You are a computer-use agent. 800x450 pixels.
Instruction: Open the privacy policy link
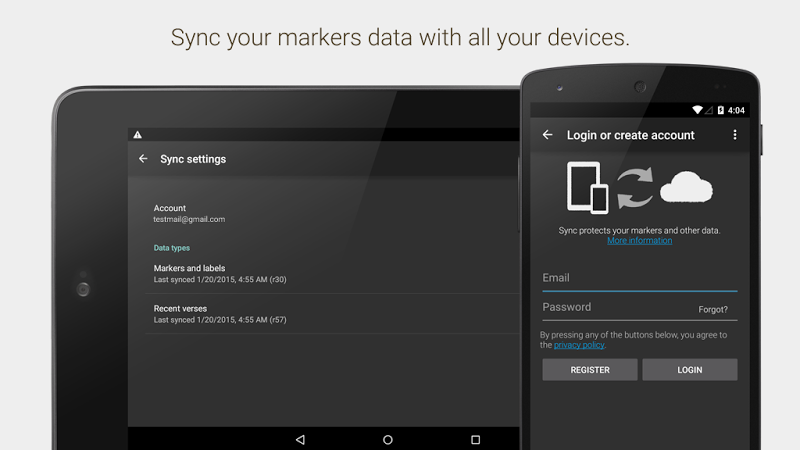coord(579,345)
